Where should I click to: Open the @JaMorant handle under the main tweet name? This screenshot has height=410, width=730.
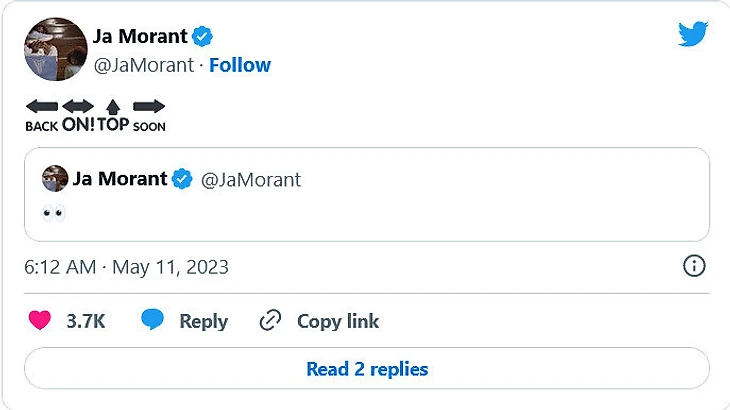click(147, 65)
